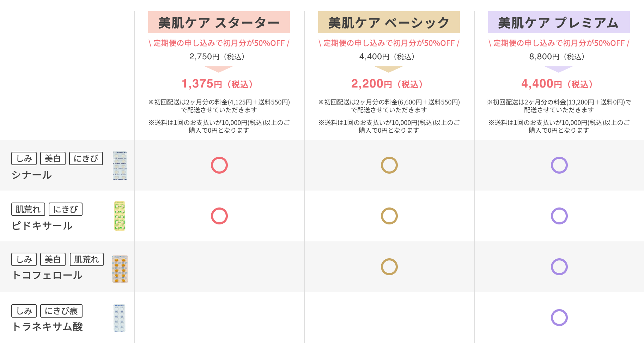Screen dimensions: 644x343
Task: Click the purple circle for トラネキサム酸 in Premium
Action: coord(559,318)
